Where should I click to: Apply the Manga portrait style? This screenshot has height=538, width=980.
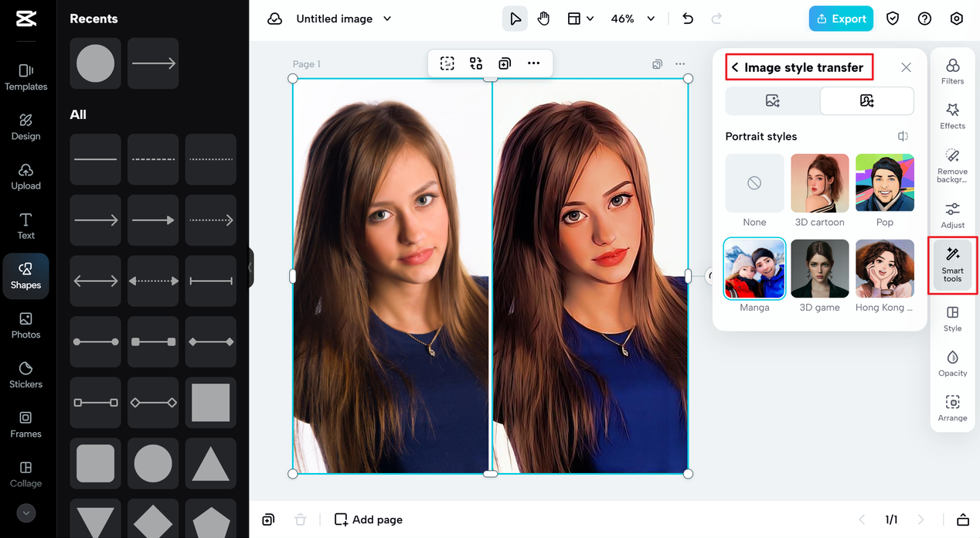754,268
